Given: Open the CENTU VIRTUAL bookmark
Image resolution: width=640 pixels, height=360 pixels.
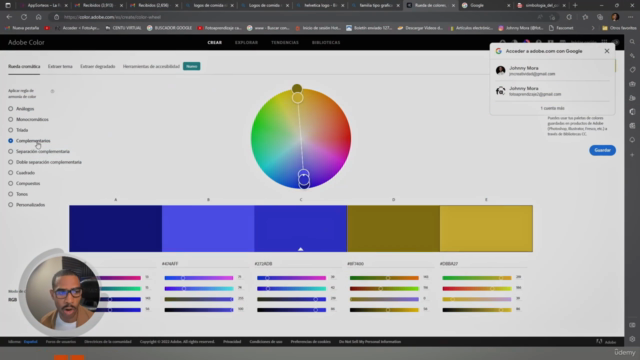Looking at the screenshot, I should tap(123, 28).
